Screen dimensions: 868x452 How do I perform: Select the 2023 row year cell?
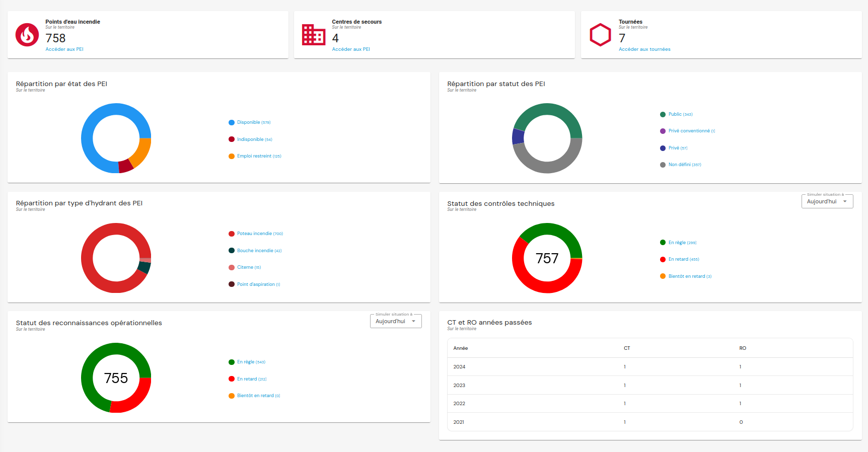[459, 386]
